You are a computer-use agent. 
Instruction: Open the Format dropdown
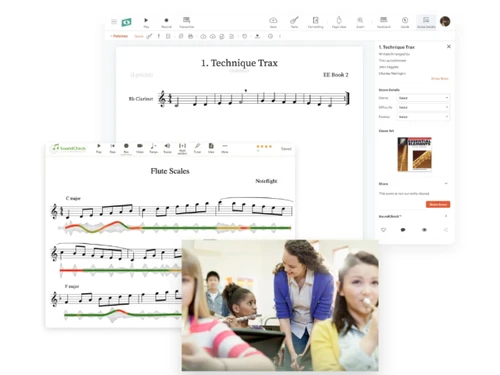(423, 117)
